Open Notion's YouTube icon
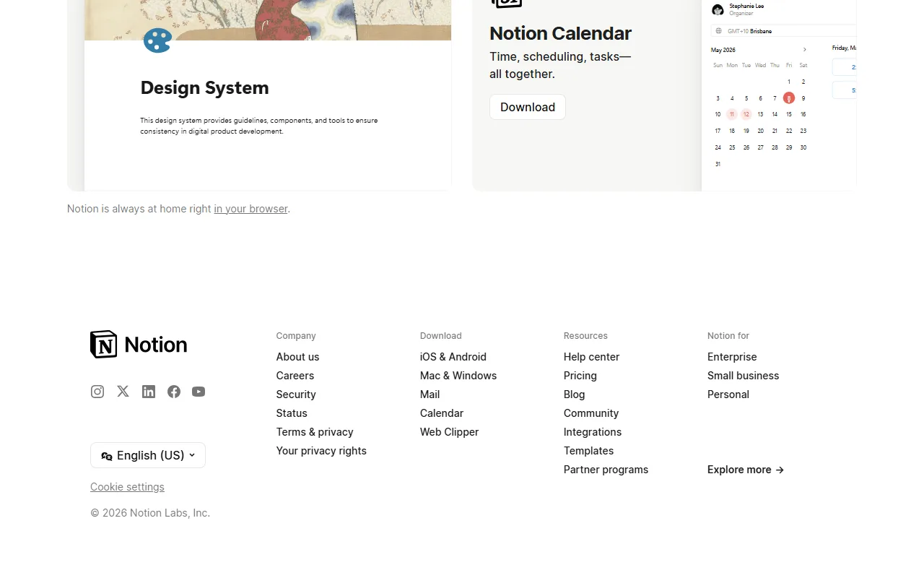Screen dimensions: 924x578 point(199,392)
